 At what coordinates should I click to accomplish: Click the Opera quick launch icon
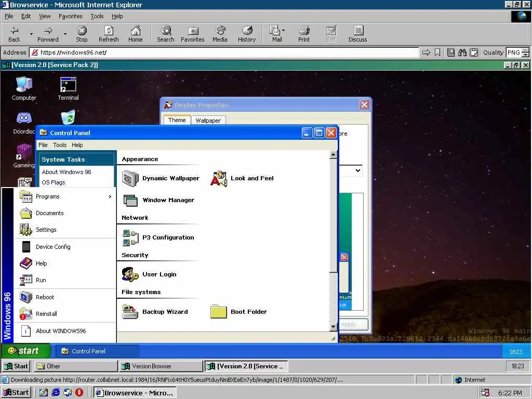click(79, 393)
